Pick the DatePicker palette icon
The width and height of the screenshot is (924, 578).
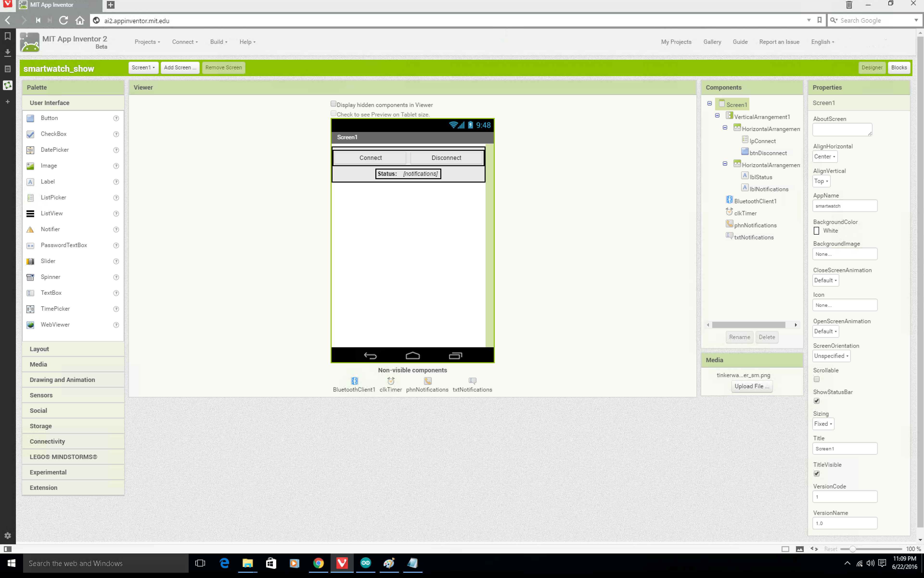(31, 150)
